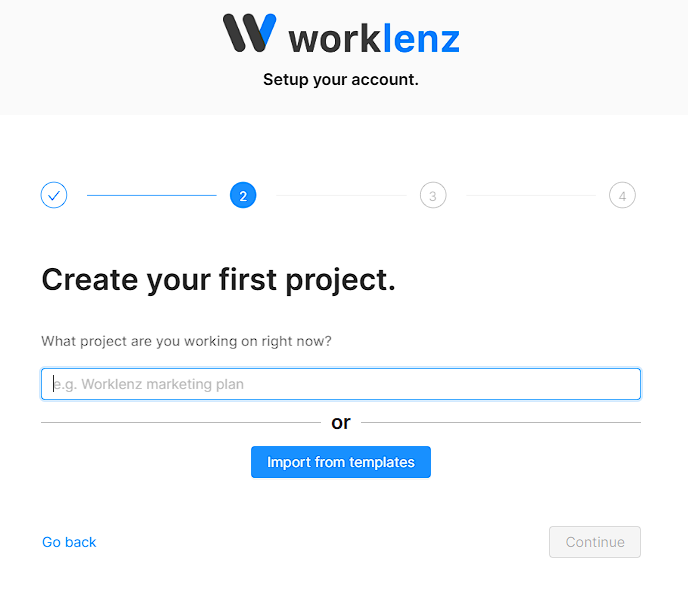The width and height of the screenshot is (688, 597).
Task: Click the blue progress line after step one
Action: click(151, 195)
